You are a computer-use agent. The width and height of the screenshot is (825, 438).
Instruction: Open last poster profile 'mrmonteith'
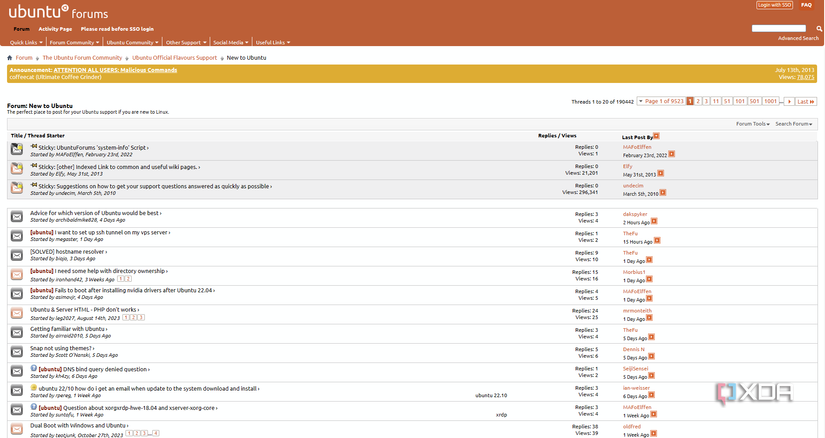(637, 311)
